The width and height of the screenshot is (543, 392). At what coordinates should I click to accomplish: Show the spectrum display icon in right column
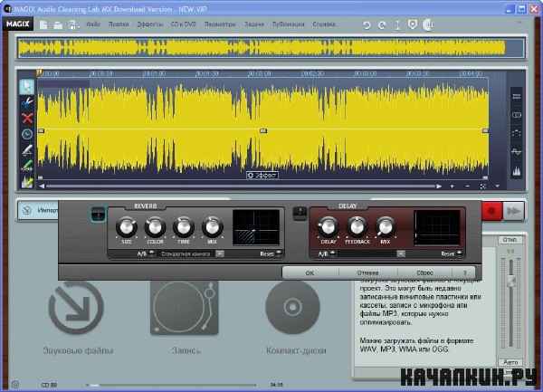point(517,171)
